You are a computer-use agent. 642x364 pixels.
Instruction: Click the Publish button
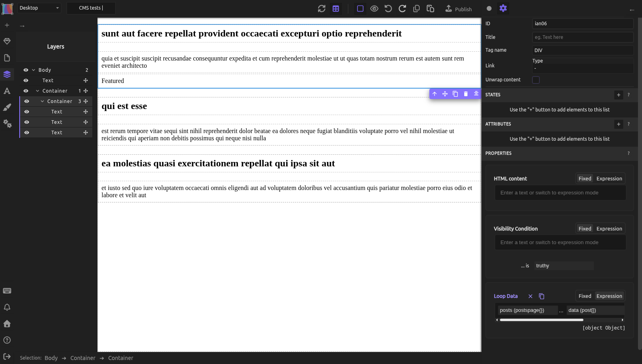coord(458,9)
